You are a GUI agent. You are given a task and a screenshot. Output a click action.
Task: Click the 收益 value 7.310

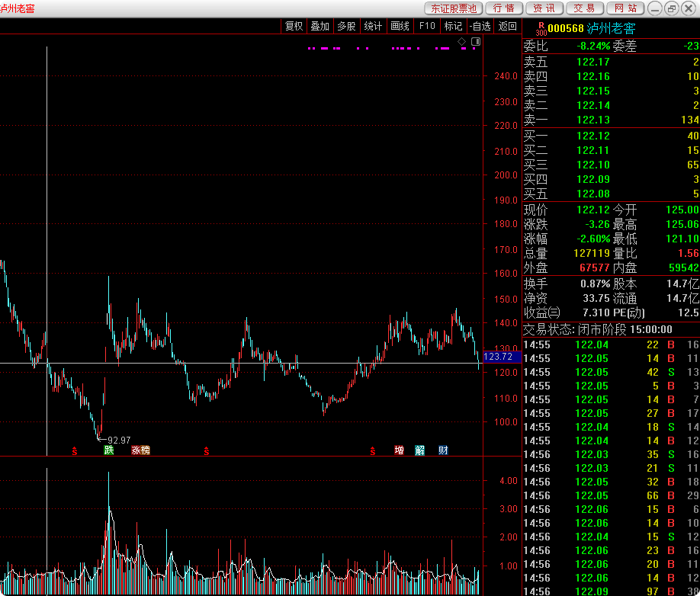point(596,312)
